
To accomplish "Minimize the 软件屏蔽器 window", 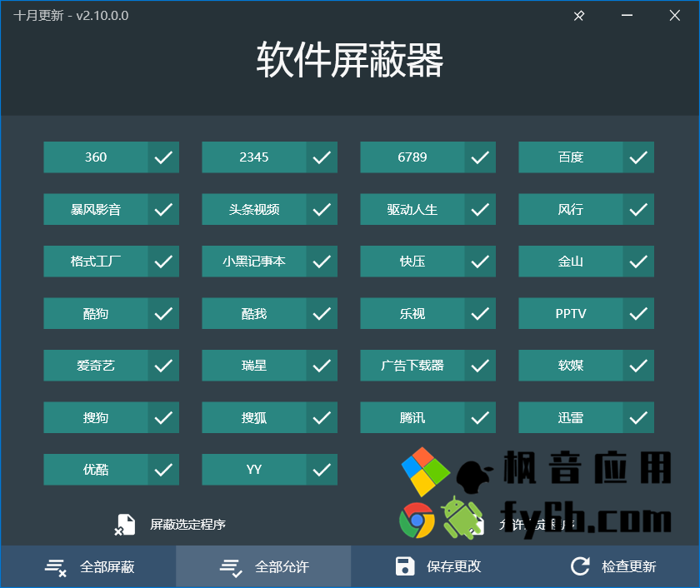I will pos(627,16).
